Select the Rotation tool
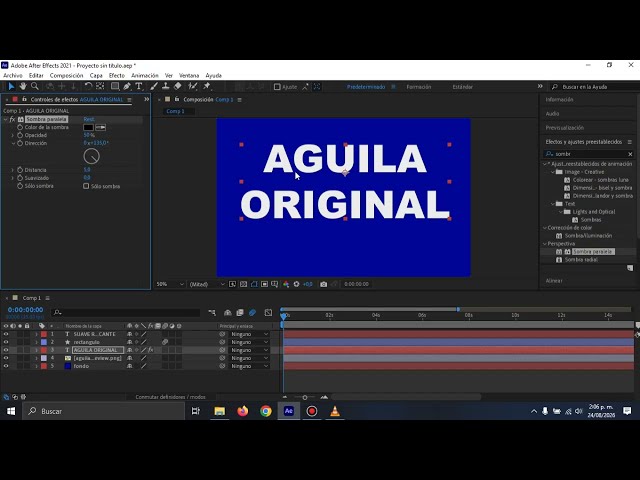Image resolution: width=640 pixels, height=480 pixels. pos(88,86)
